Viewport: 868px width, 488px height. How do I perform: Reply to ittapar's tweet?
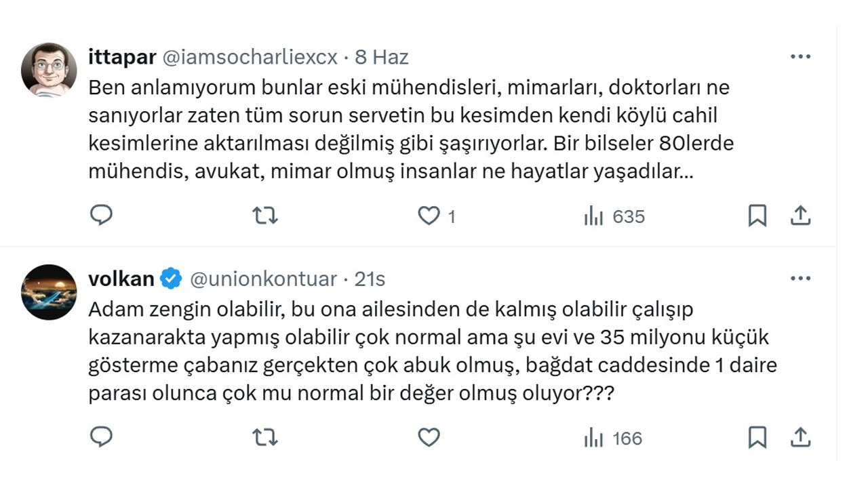tap(102, 216)
